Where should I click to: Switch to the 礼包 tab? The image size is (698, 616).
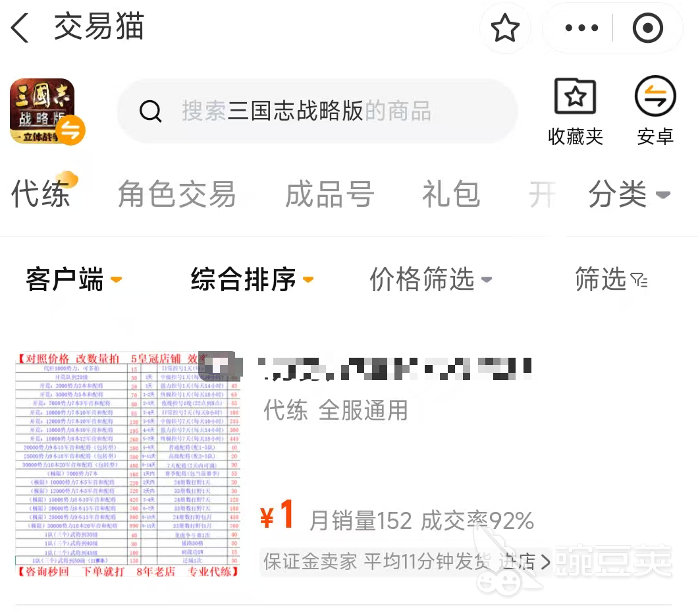tap(451, 194)
